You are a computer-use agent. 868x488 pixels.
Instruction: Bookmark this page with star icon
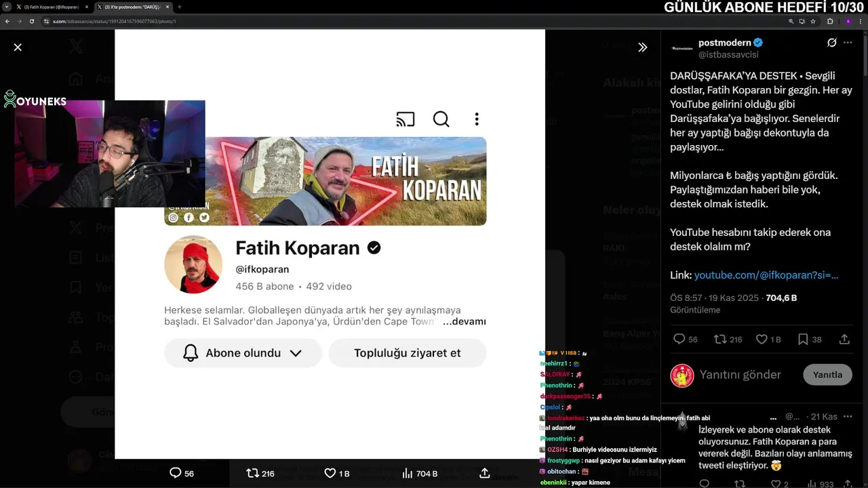coord(812,21)
